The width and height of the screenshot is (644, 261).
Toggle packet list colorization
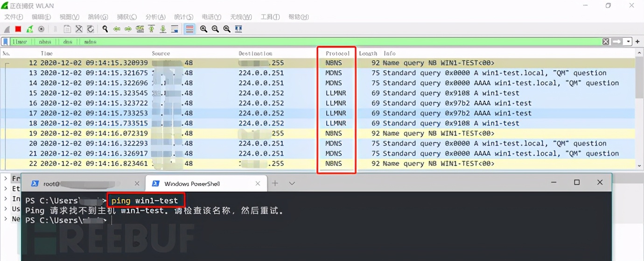coord(189,29)
